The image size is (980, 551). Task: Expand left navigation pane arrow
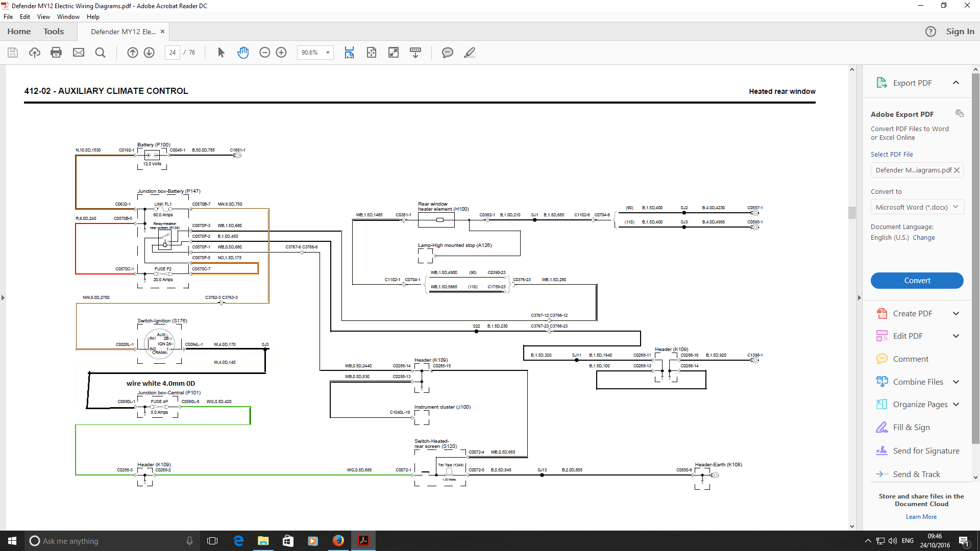[x=3, y=297]
